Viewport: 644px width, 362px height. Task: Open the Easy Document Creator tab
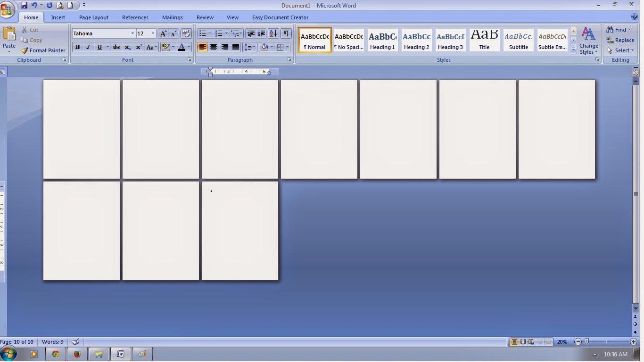point(280,17)
